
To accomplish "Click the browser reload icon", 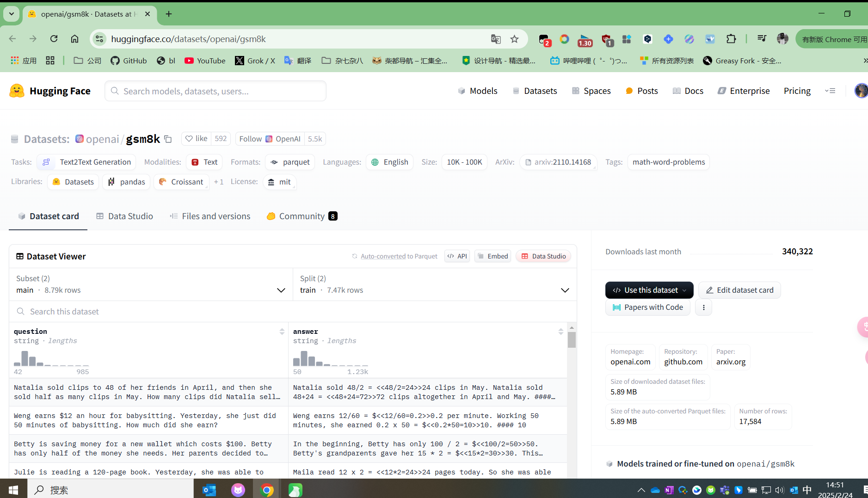I will (54, 39).
